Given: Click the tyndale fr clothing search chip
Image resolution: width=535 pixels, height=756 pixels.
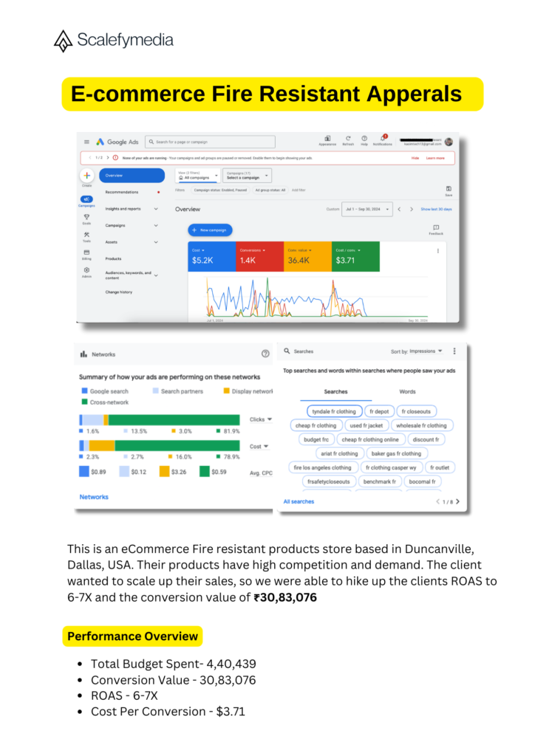Looking at the screenshot, I should tap(334, 411).
